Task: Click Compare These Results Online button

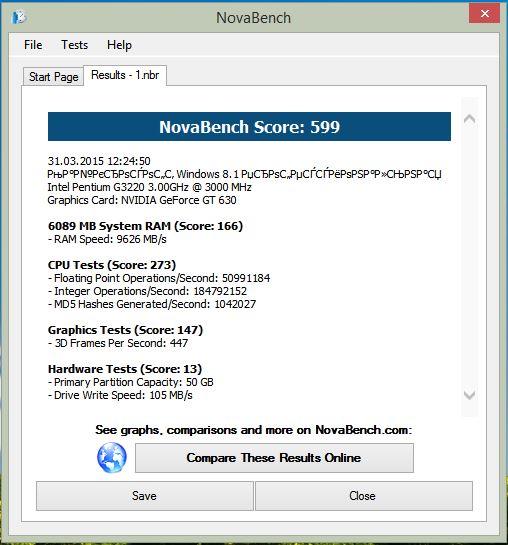Action: 274,458
